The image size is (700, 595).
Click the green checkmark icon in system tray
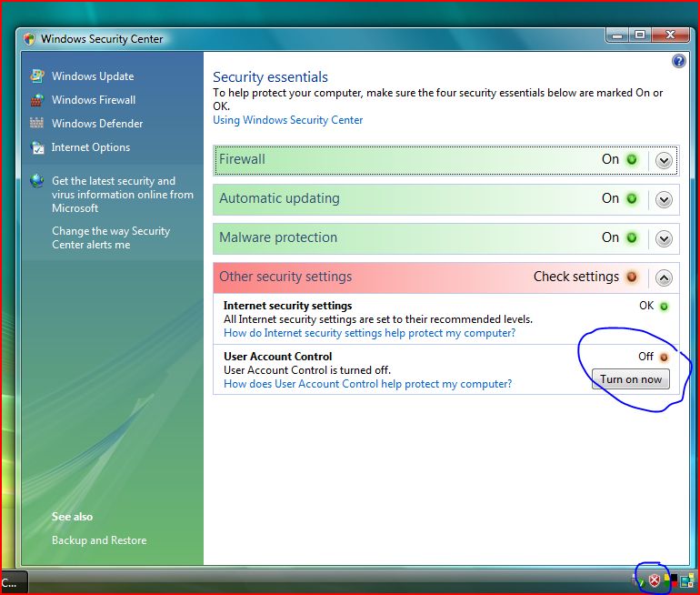point(640,581)
